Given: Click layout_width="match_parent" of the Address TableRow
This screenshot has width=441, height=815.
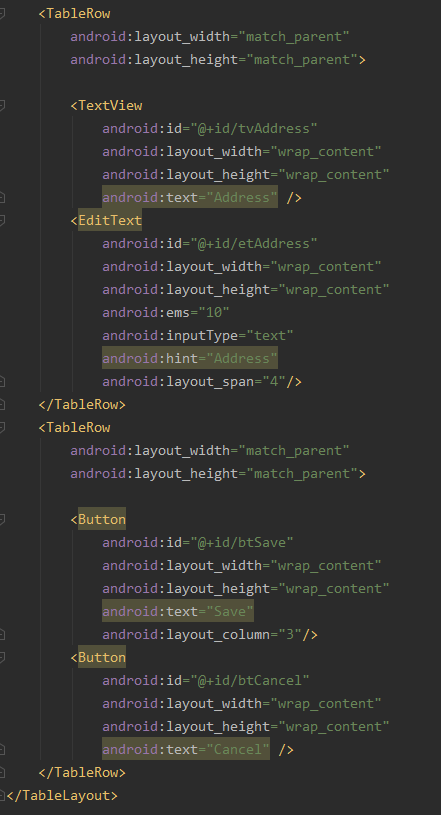Looking at the screenshot, I should click(210, 36).
